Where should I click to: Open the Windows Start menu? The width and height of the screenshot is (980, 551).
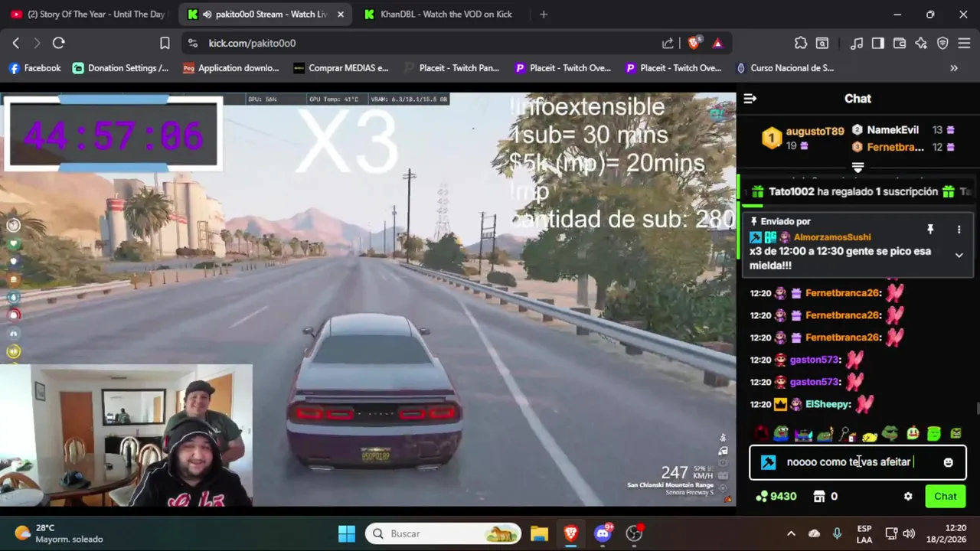point(347,533)
